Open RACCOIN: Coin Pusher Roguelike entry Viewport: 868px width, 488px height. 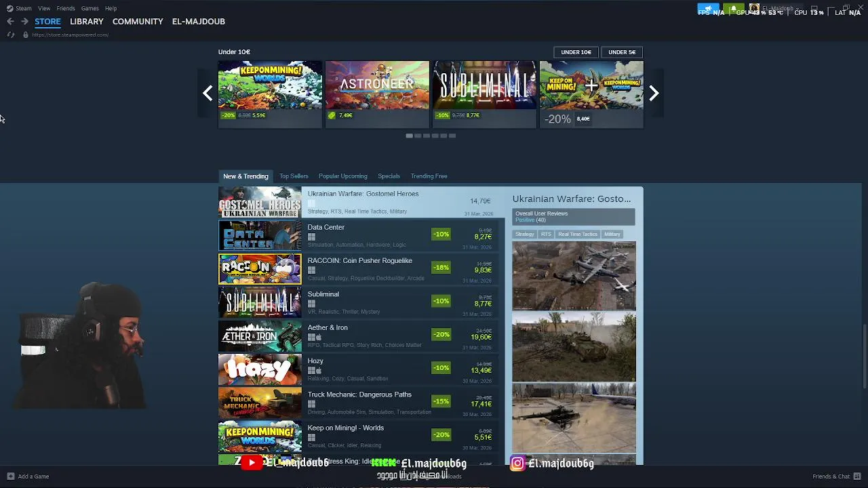click(358, 269)
